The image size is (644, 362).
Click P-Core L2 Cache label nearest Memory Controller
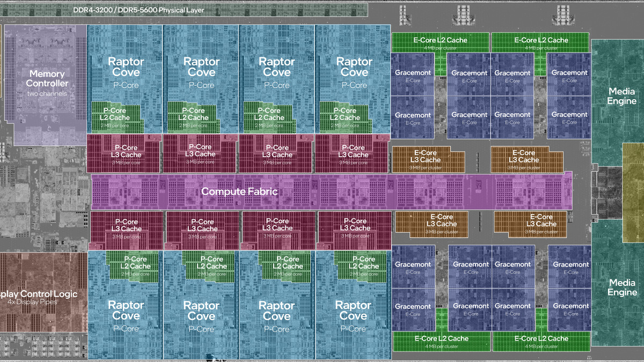pos(118,114)
